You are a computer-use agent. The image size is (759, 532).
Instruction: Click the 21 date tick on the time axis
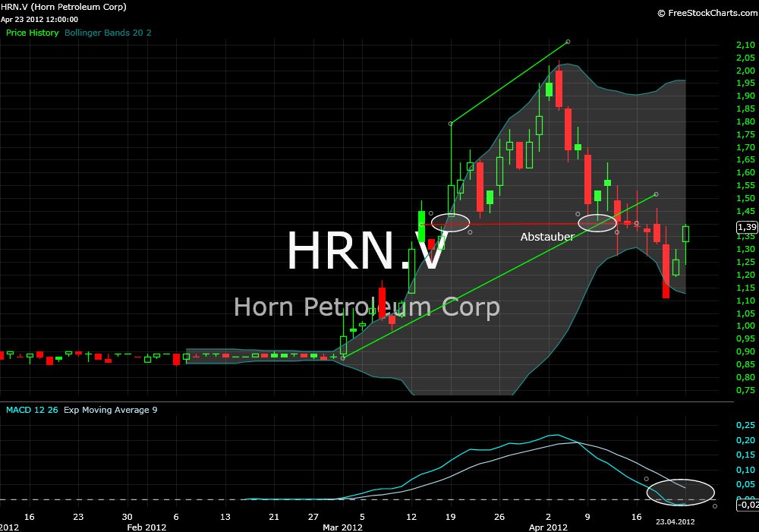pyautogui.click(x=274, y=517)
